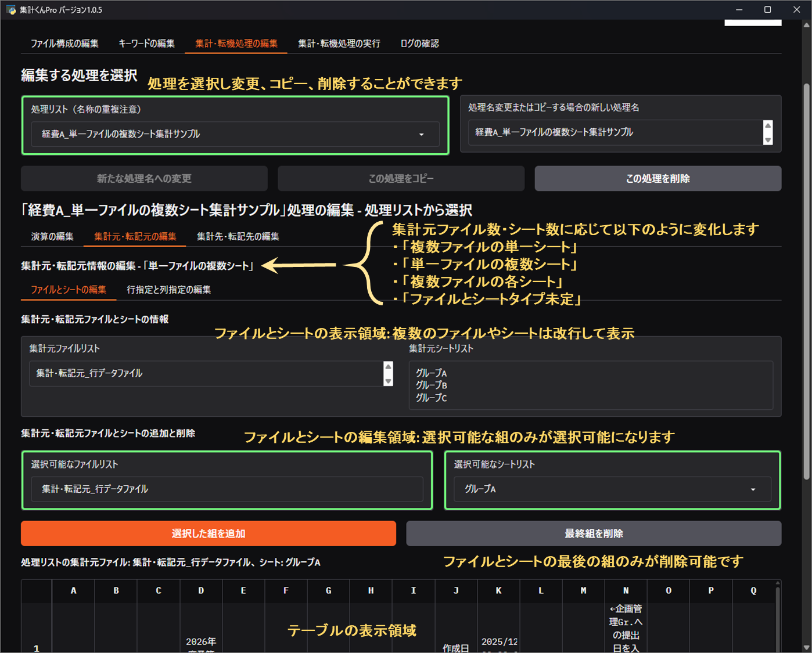Select the ファイルとシートの編集 tab

point(69,290)
